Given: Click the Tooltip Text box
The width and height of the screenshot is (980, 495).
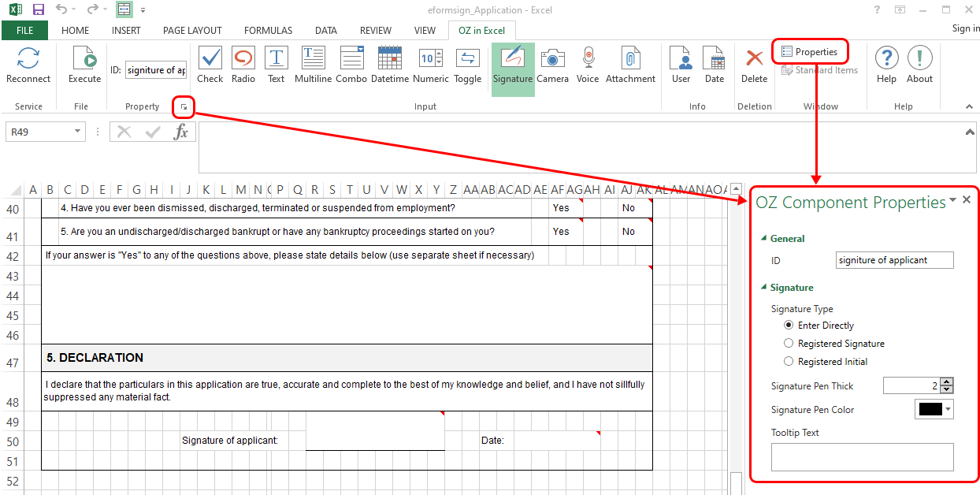Looking at the screenshot, I should click(x=862, y=457).
